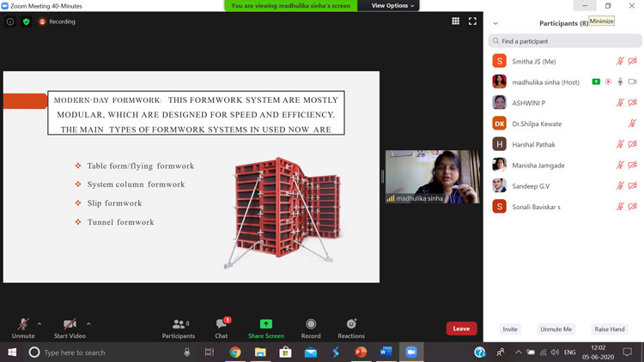644x362 pixels.
Task: Open Microsoft Store from taskbar
Action: pos(285,353)
